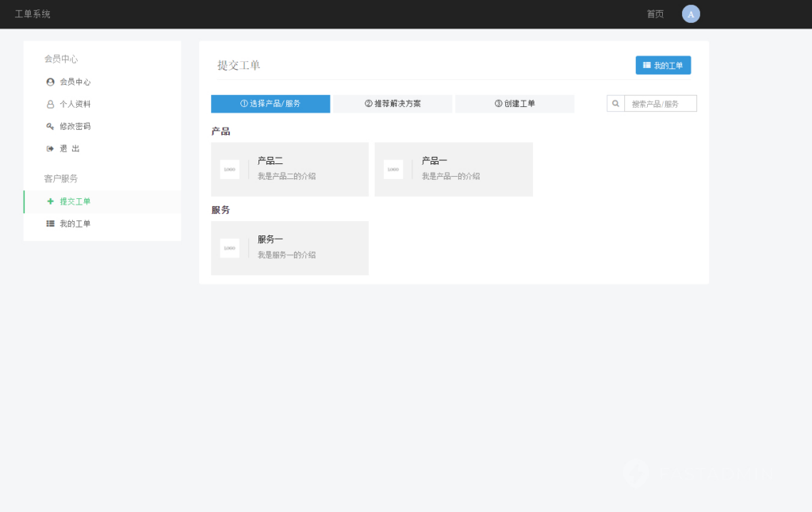Click the list icon inside the 我的工单 button
Image resolution: width=812 pixels, height=512 pixels.
tap(646, 65)
